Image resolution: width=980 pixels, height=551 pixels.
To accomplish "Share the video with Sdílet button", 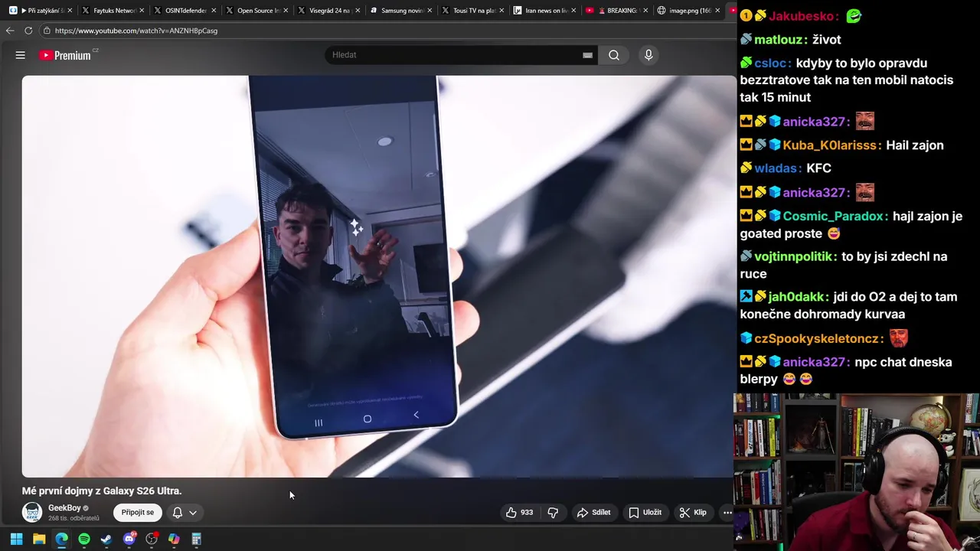I will [x=594, y=513].
